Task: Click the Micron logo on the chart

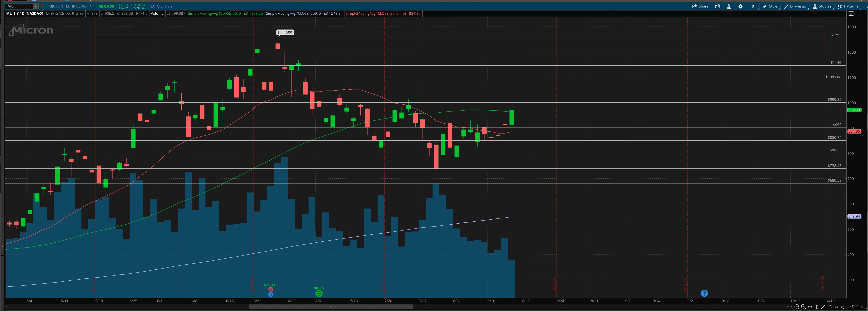Action: click(31, 30)
